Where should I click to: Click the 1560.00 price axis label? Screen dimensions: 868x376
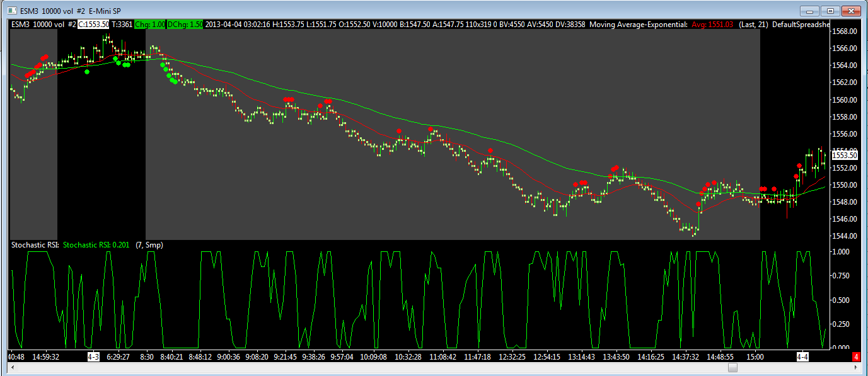[844, 100]
